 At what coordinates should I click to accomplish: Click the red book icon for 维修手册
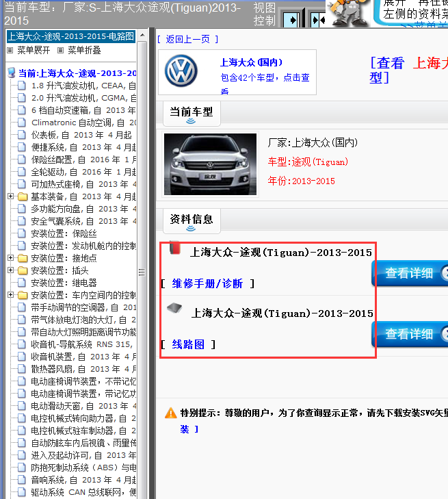coord(174,248)
